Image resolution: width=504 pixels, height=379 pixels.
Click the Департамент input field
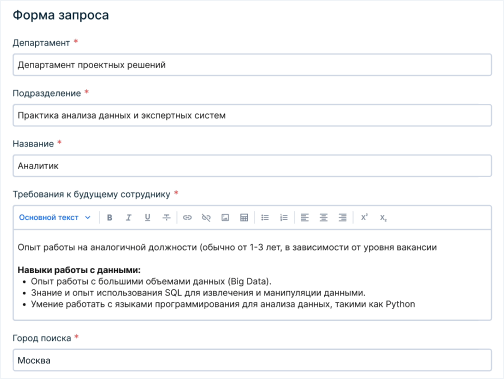click(252, 65)
